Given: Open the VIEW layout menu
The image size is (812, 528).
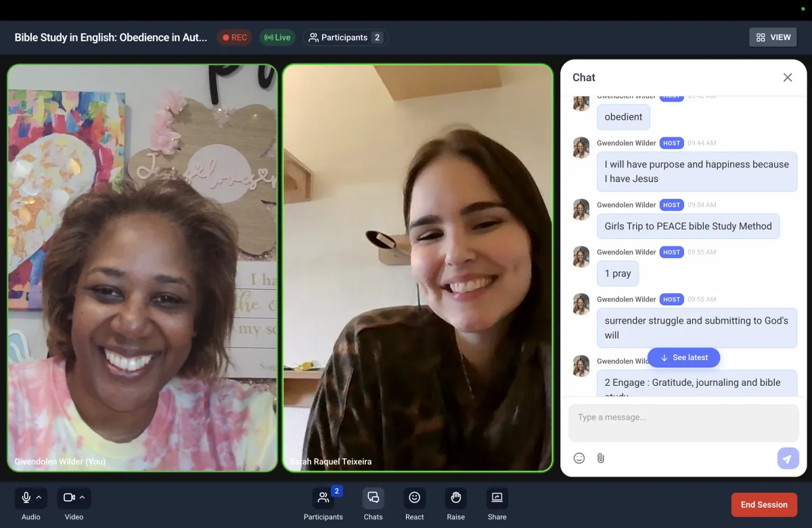Looking at the screenshot, I should 773,37.
